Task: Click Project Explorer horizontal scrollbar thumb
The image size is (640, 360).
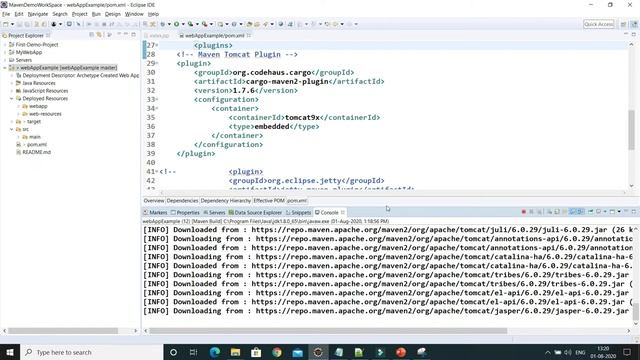Action: [x=63, y=331]
